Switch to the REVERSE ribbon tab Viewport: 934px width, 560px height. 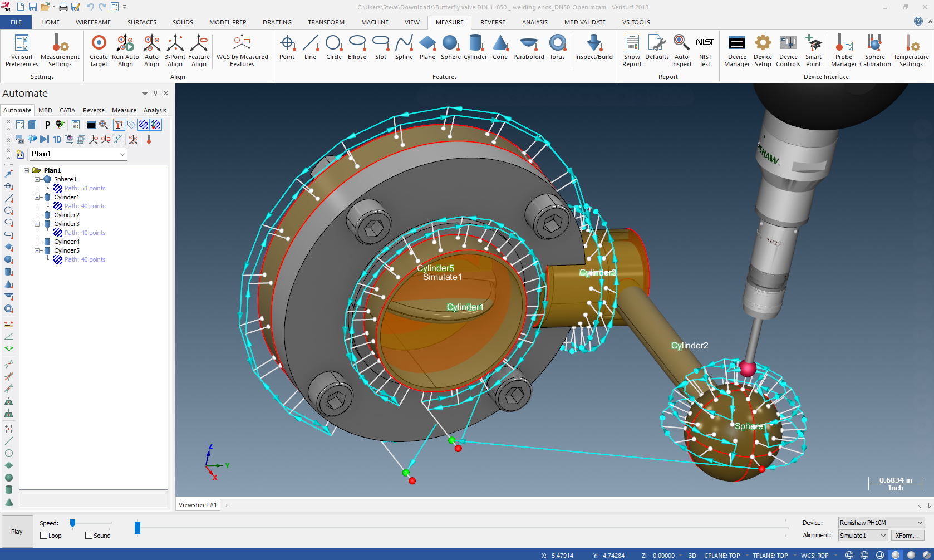[x=493, y=22]
